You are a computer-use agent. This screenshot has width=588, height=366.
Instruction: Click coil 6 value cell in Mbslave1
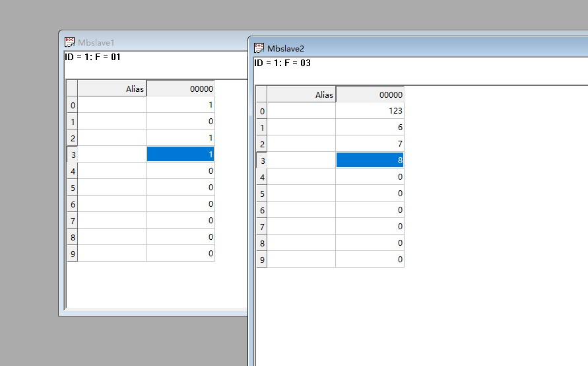click(180, 204)
